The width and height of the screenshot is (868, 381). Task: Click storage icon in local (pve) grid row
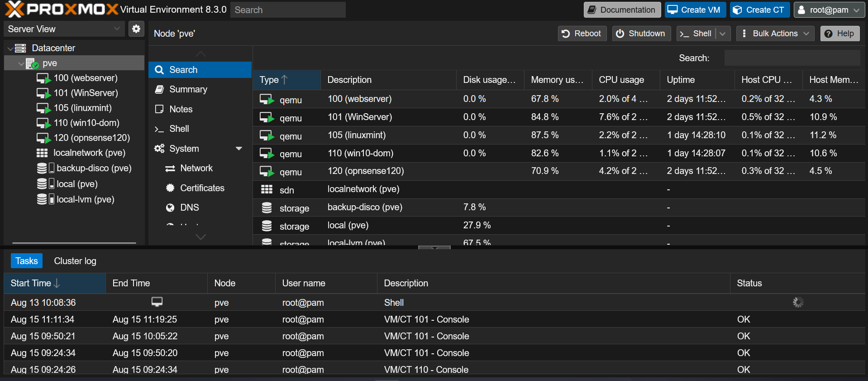point(267,226)
